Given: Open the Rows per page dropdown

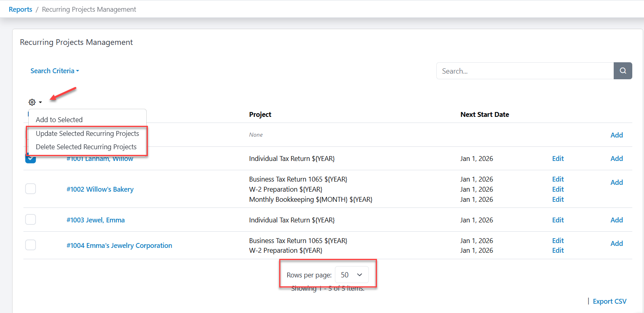Looking at the screenshot, I should coord(351,275).
